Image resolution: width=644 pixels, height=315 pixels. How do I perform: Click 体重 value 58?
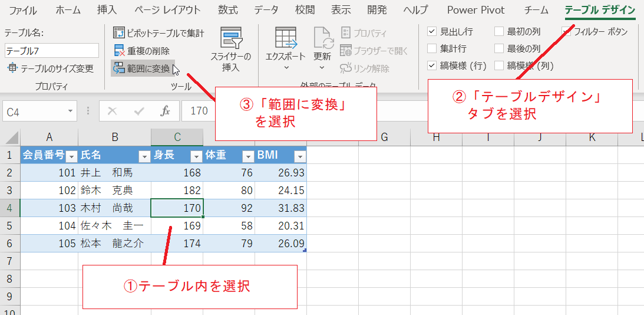[x=229, y=226]
